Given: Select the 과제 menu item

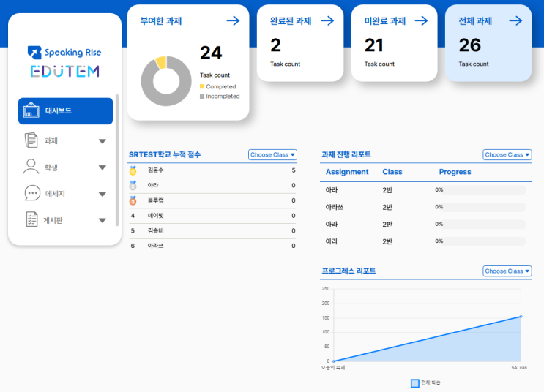Looking at the screenshot, I should coord(66,140).
